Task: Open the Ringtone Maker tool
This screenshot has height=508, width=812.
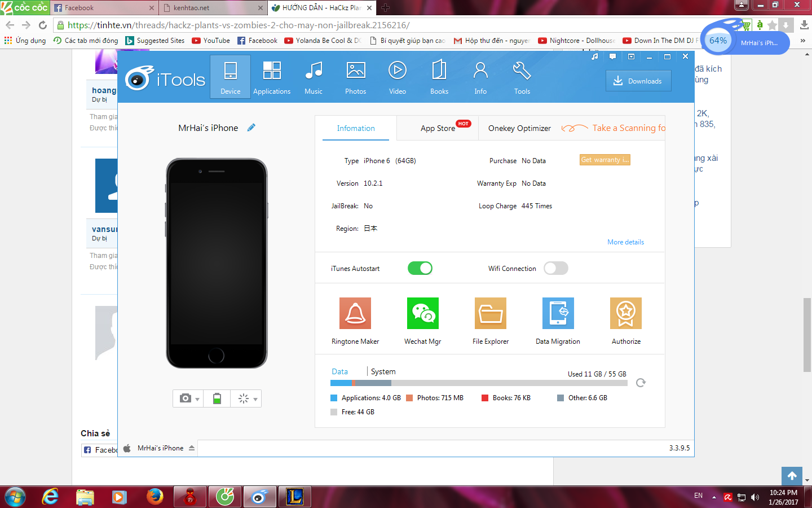Action: 355,314
